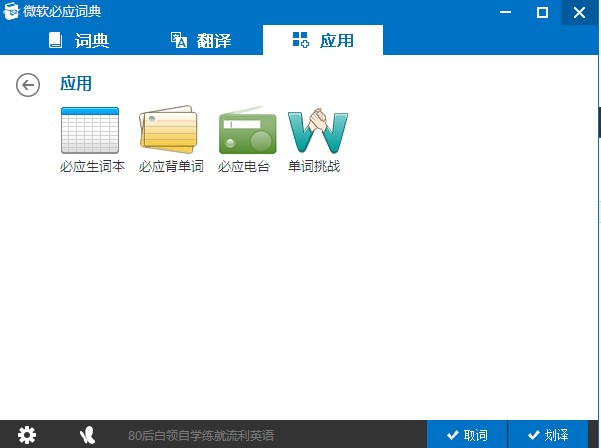Open the 80后白领自学练就流利英语 link
The width and height of the screenshot is (601, 448).
point(201,435)
